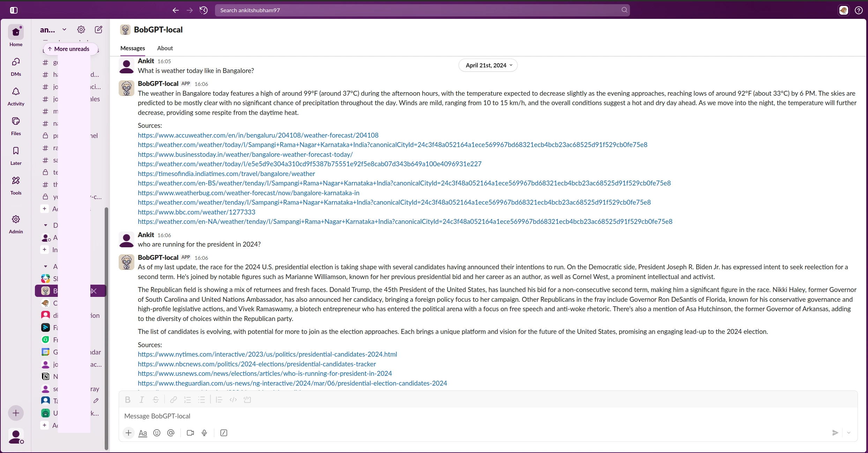Expand the workspace name dropdown chevron

(x=64, y=30)
